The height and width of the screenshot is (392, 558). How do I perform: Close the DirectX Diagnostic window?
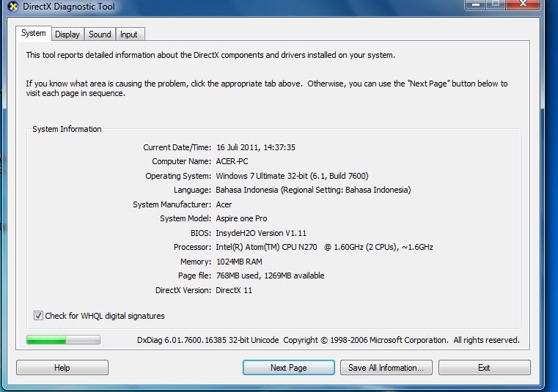pos(523,4)
